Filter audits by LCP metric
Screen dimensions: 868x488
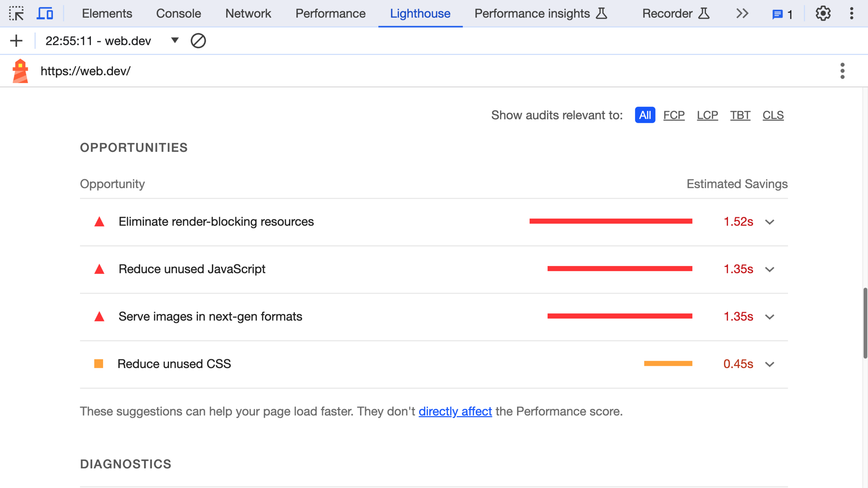coord(707,115)
